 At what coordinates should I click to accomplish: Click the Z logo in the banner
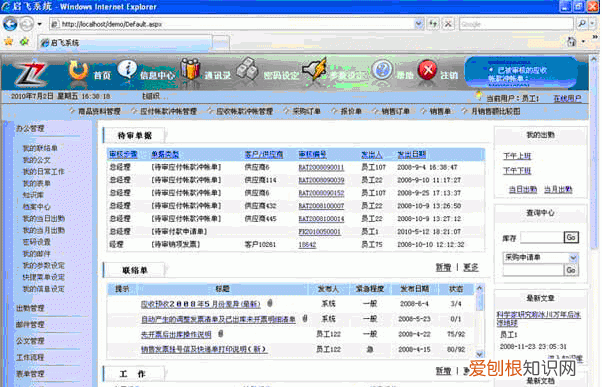click(31, 74)
